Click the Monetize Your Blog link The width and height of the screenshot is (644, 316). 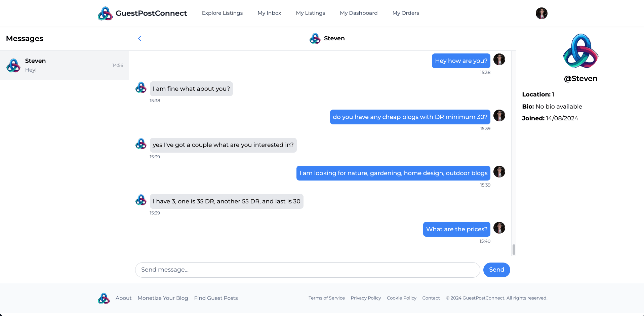click(163, 298)
